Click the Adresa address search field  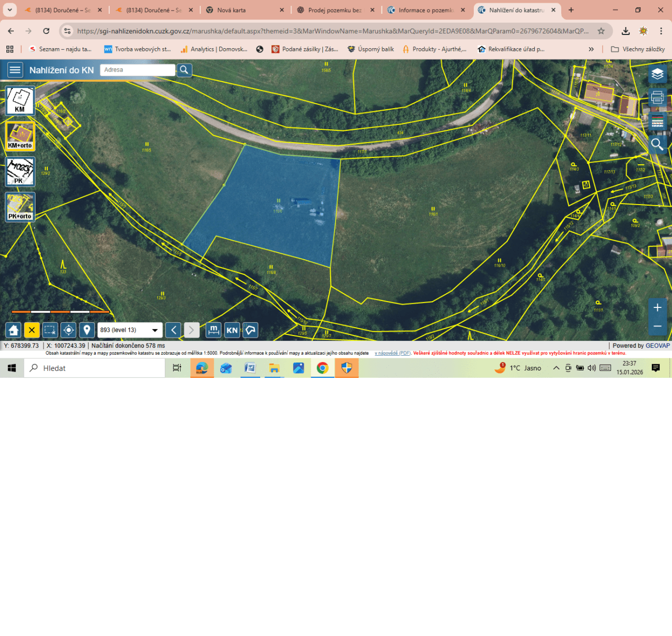pyautogui.click(x=137, y=69)
